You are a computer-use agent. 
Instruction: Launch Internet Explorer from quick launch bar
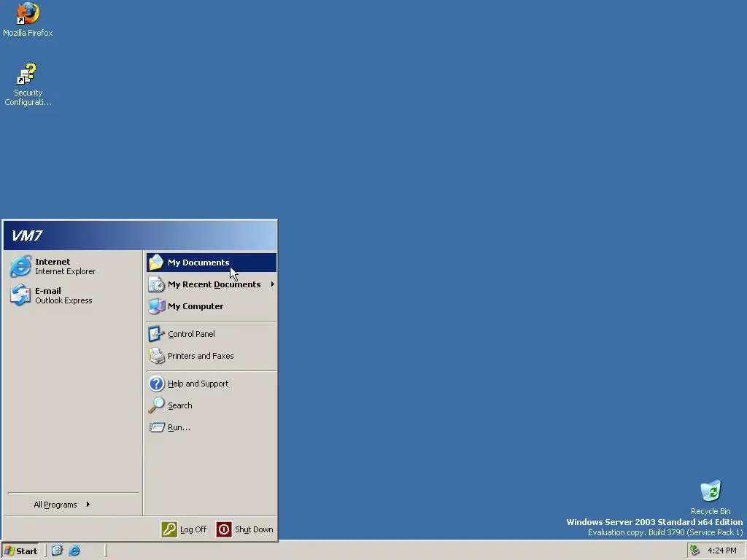(74, 551)
